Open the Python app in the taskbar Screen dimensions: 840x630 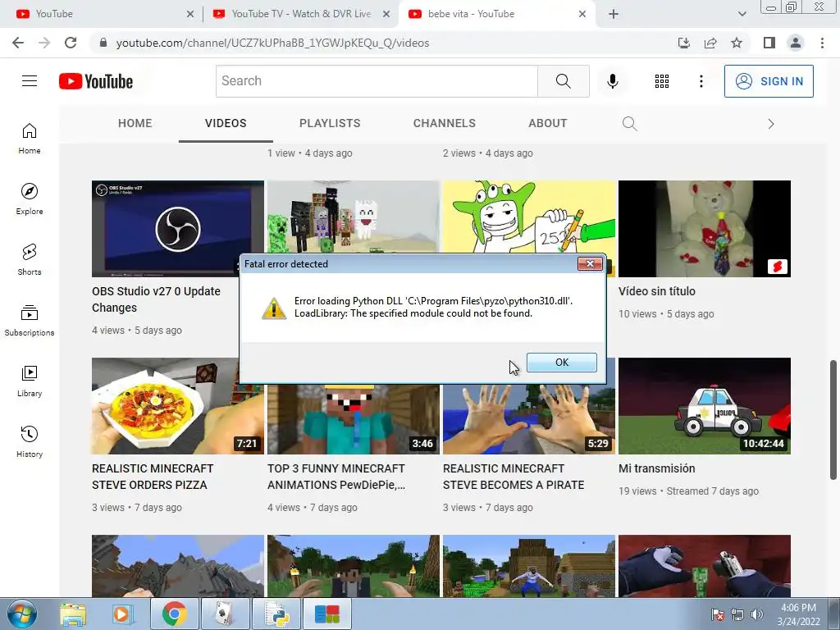(276, 614)
